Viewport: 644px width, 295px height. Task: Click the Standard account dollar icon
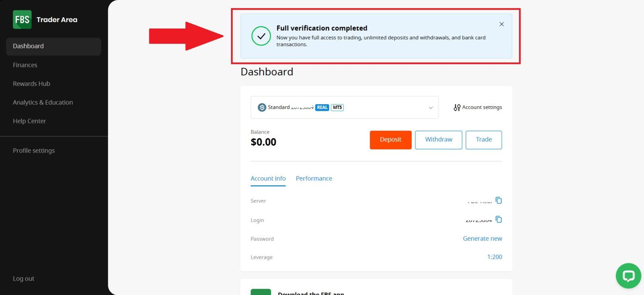click(x=262, y=107)
